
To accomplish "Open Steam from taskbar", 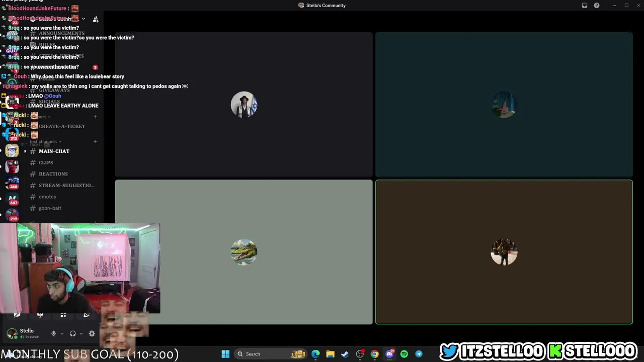I will click(x=345, y=354).
